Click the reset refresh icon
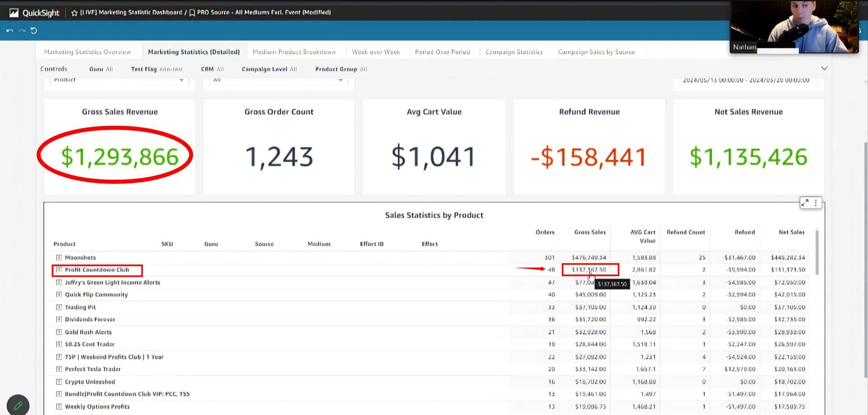868x415 pixels. tap(34, 31)
